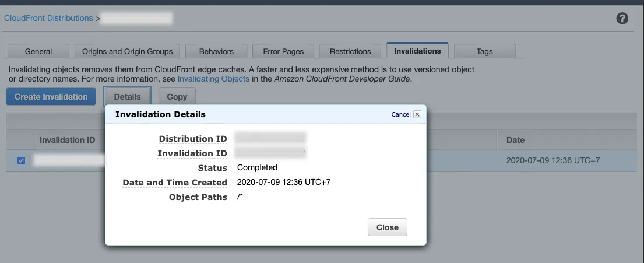The image size is (644, 263).
Task: Open the Restrictions tab
Action: (x=350, y=51)
